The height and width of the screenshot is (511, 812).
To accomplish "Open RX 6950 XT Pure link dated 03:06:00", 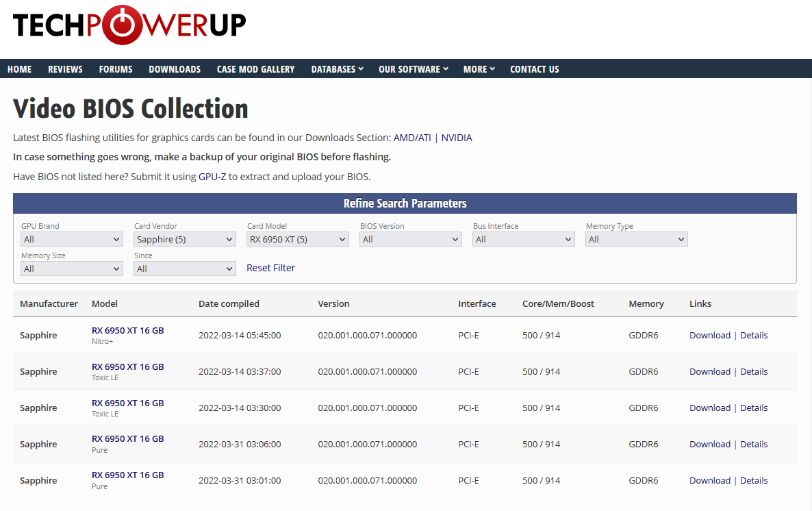I will tap(127, 439).
